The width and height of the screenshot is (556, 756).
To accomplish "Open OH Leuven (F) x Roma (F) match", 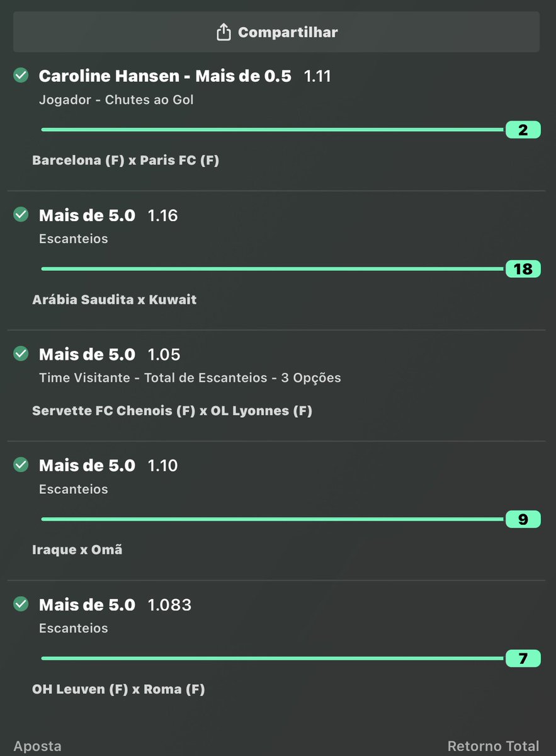I will (119, 689).
